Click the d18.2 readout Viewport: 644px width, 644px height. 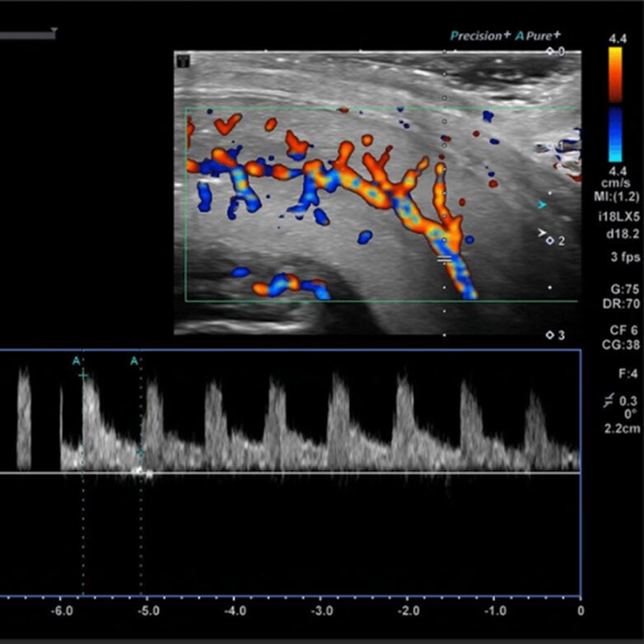click(623, 234)
